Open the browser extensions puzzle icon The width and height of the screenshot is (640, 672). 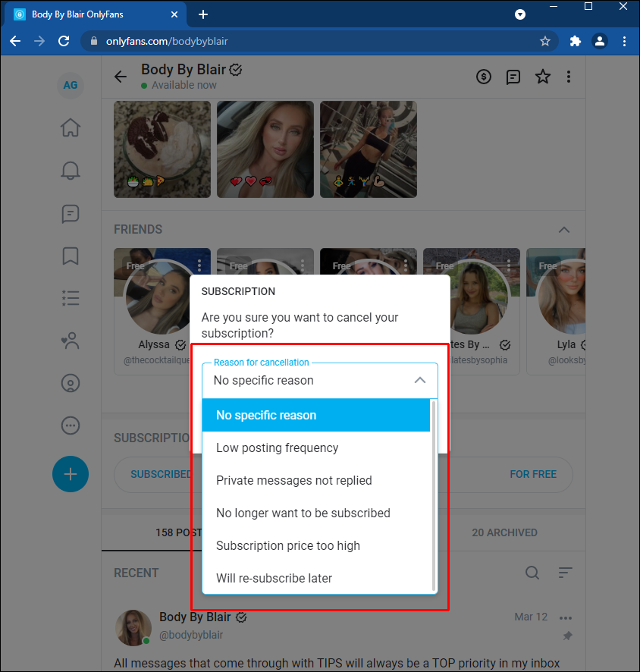pyautogui.click(x=576, y=41)
